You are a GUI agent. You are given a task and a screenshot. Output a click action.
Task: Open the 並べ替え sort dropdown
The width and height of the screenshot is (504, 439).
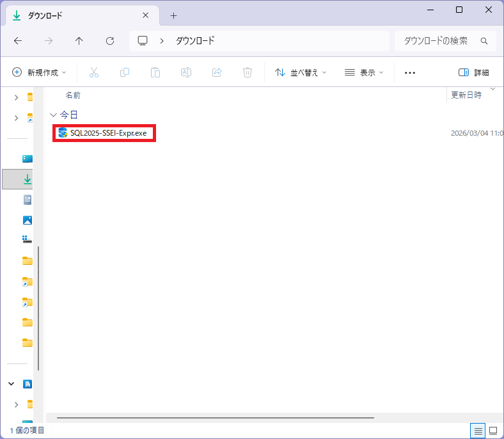point(301,72)
